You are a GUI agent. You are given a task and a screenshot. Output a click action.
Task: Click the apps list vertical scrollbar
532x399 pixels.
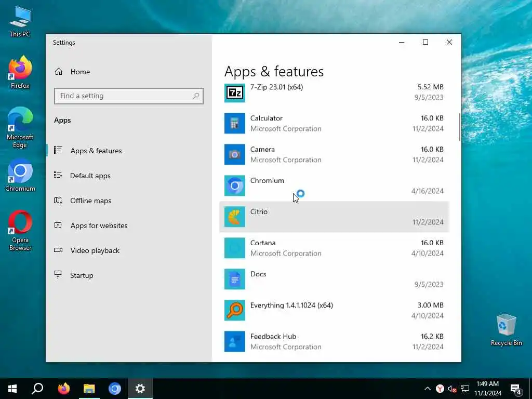pyautogui.click(x=460, y=127)
